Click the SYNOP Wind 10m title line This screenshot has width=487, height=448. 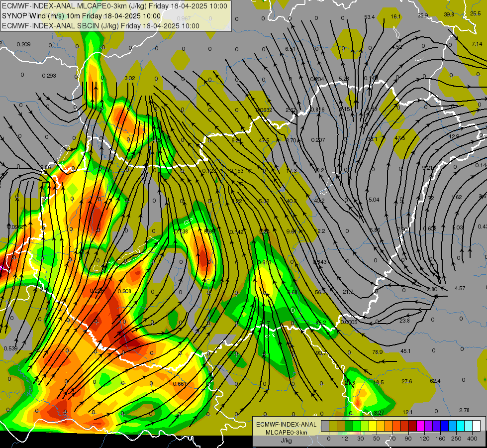tap(82, 16)
